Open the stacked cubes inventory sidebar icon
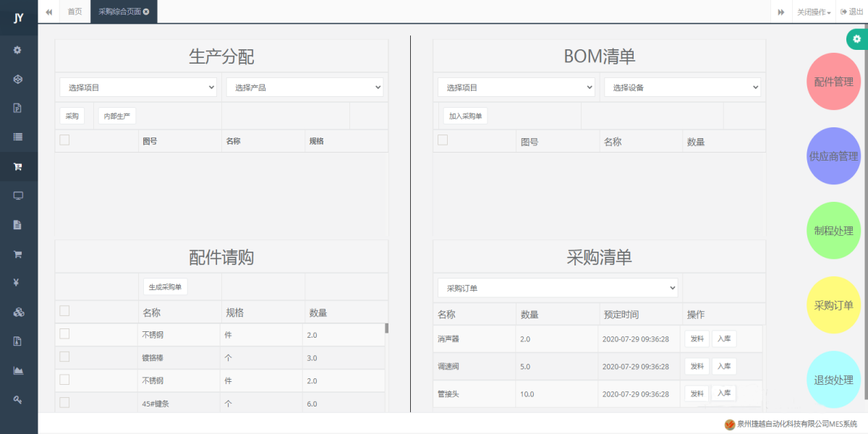Image resolution: width=868 pixels, height=434 pixels. pyautogui.click(x=19, y=312)
